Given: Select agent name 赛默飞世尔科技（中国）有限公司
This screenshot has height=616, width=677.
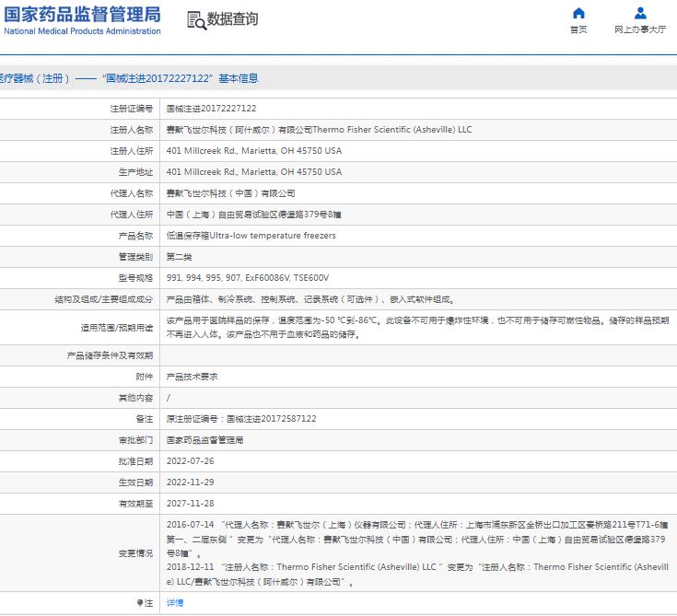Looking at the screenshot, I should [x=230, y=193].
